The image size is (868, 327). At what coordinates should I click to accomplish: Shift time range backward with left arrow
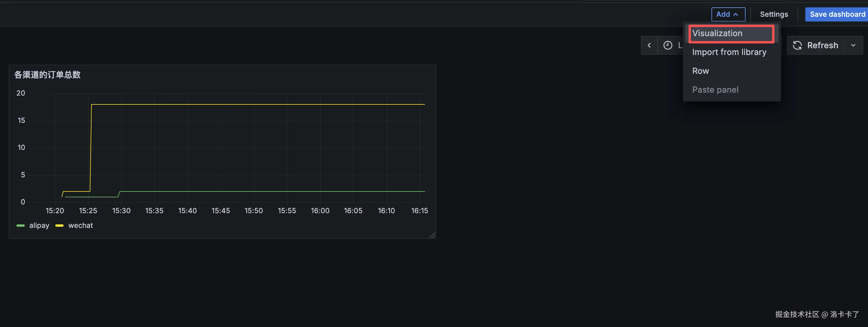pos(649,45)
